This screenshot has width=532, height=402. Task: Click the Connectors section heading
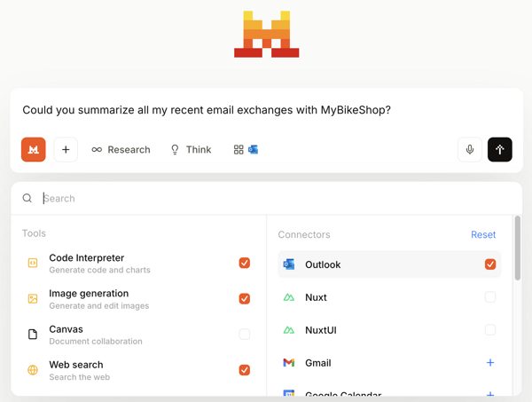click(x=304, y=234)
